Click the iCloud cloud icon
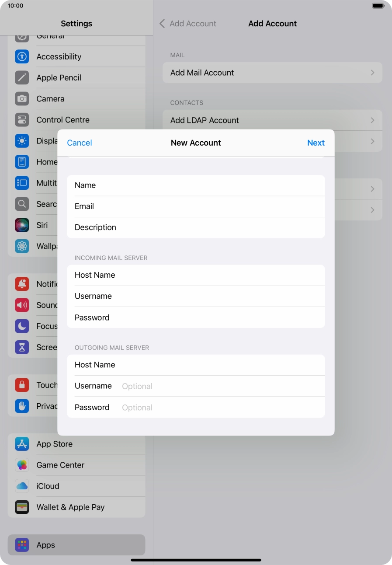 point(22,486)
